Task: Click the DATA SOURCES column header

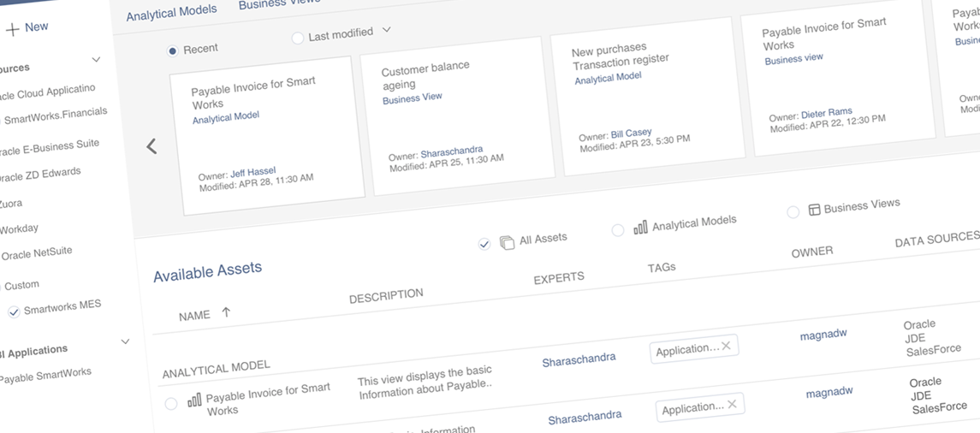Action: [937, 239]
